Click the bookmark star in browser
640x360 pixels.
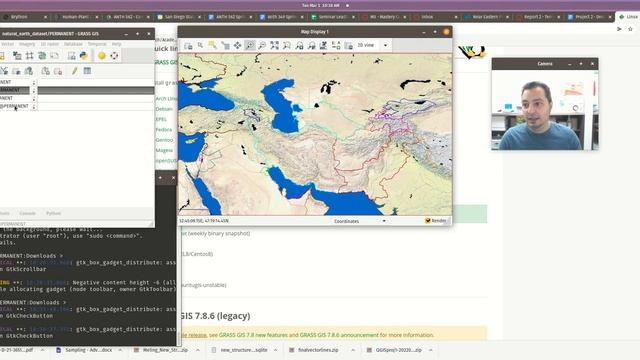click(630, 29)
